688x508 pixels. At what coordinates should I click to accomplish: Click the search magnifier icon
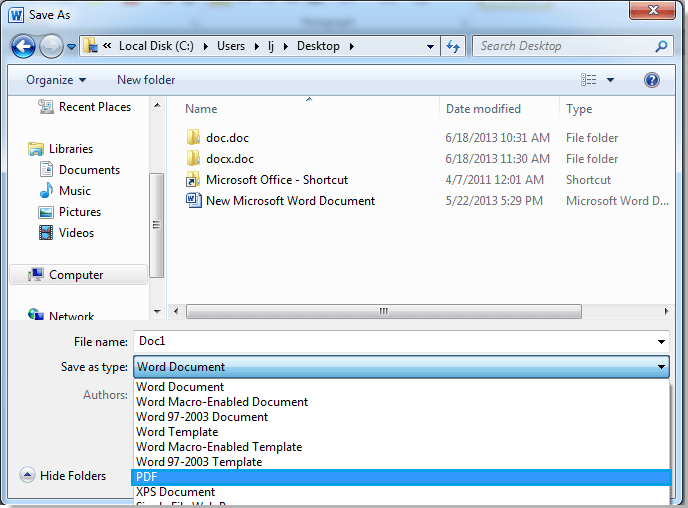(x=661, y=46)
